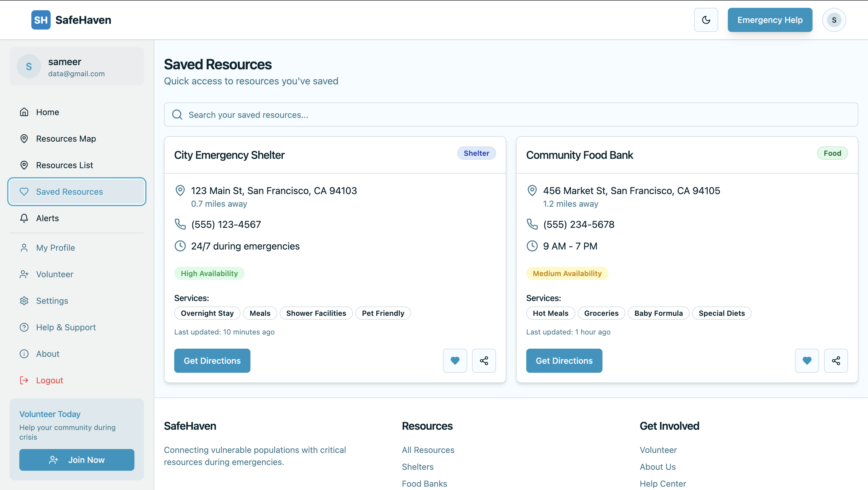Open user avatar menu in header
The height and width of the screenshot is (490, 868).
(834, 20)
